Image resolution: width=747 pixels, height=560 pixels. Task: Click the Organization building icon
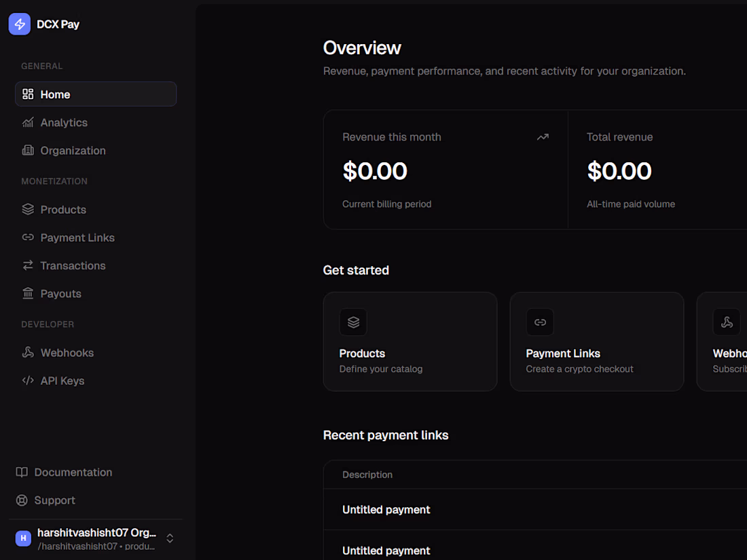click(28, 151)
